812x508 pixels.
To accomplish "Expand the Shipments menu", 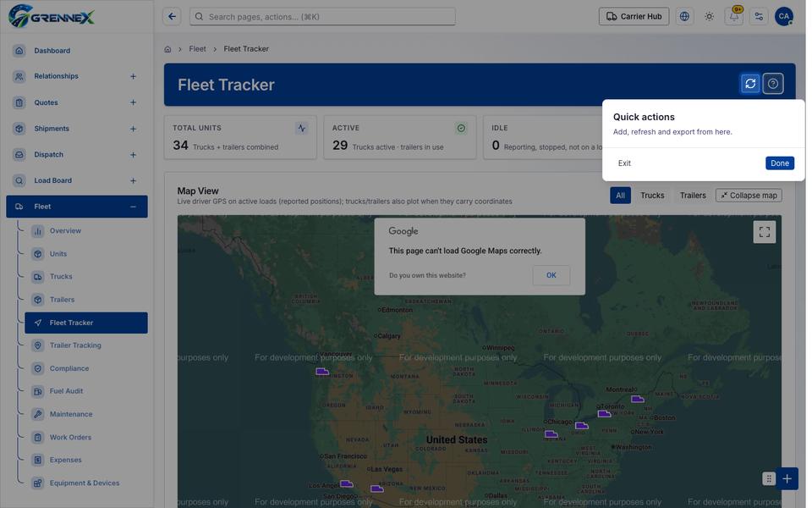I will [134, 130].
